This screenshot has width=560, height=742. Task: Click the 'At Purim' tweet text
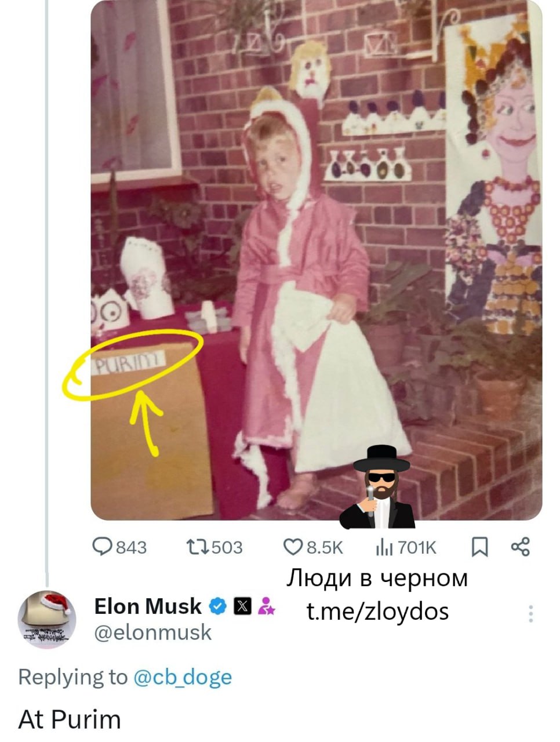coord(70,719)
